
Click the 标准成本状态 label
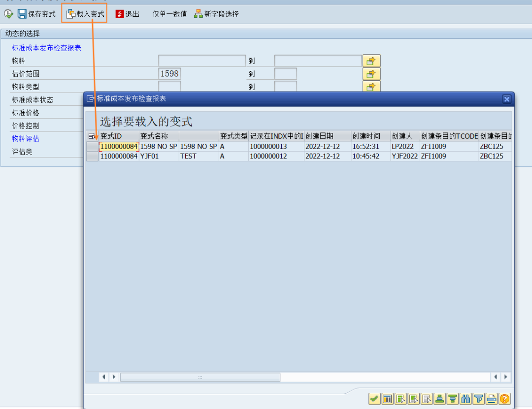tap(33, 100)
